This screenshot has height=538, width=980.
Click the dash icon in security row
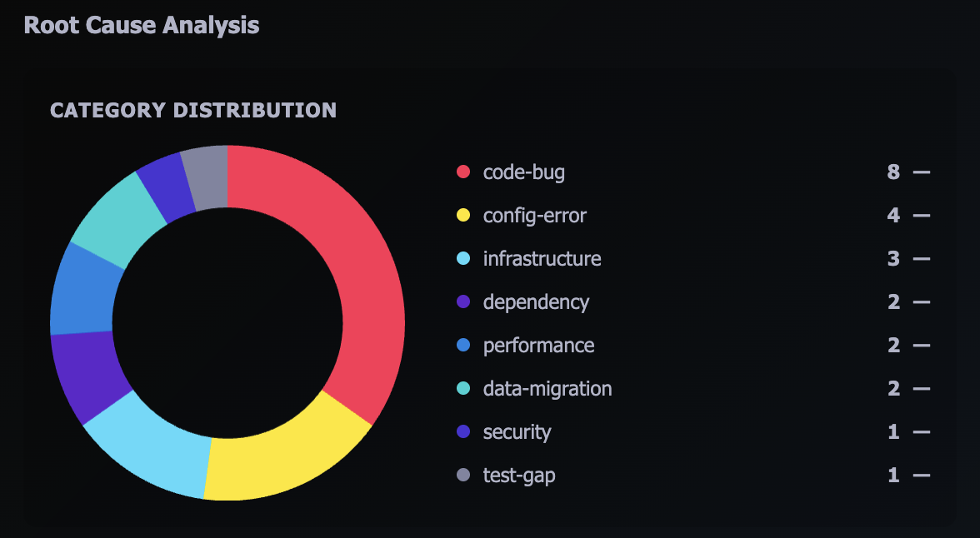[921, 432]
